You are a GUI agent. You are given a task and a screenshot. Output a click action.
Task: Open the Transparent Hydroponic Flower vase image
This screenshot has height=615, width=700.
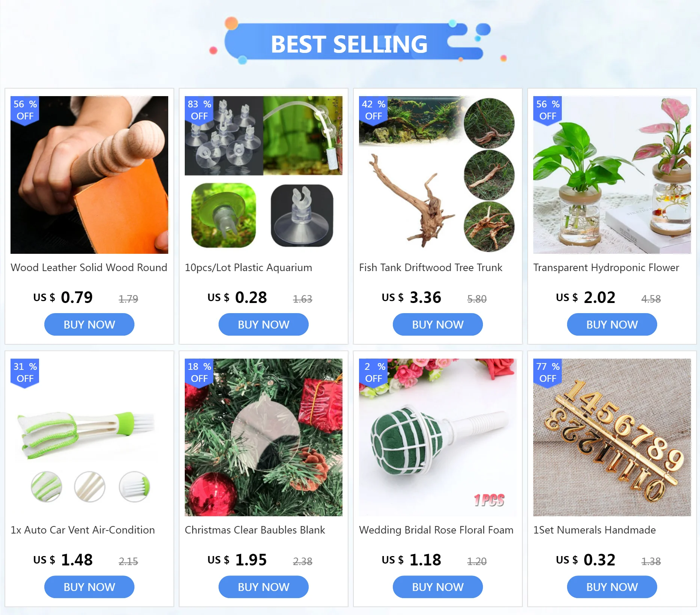click(612, 175)
